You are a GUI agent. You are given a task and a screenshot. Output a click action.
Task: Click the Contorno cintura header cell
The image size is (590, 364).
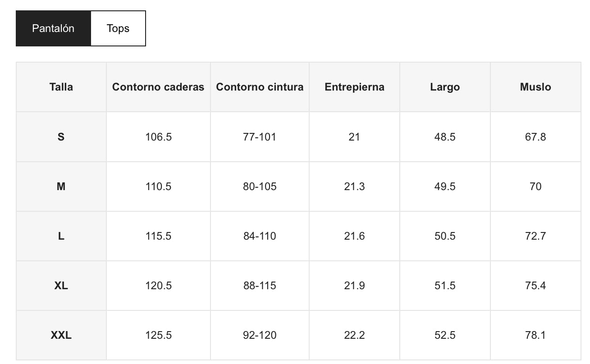[260, 87]
